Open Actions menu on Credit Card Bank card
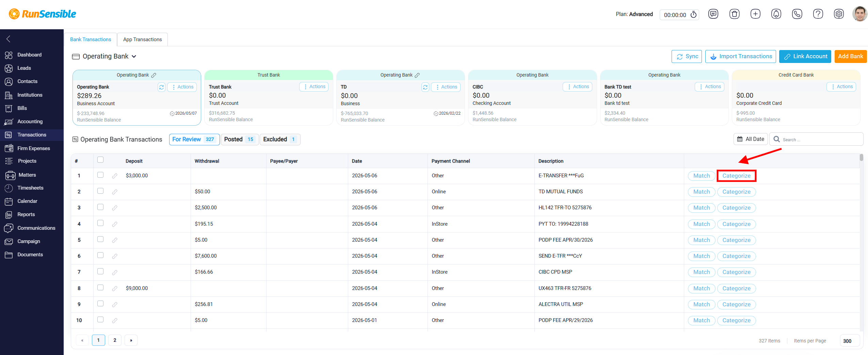 (841, 87)
